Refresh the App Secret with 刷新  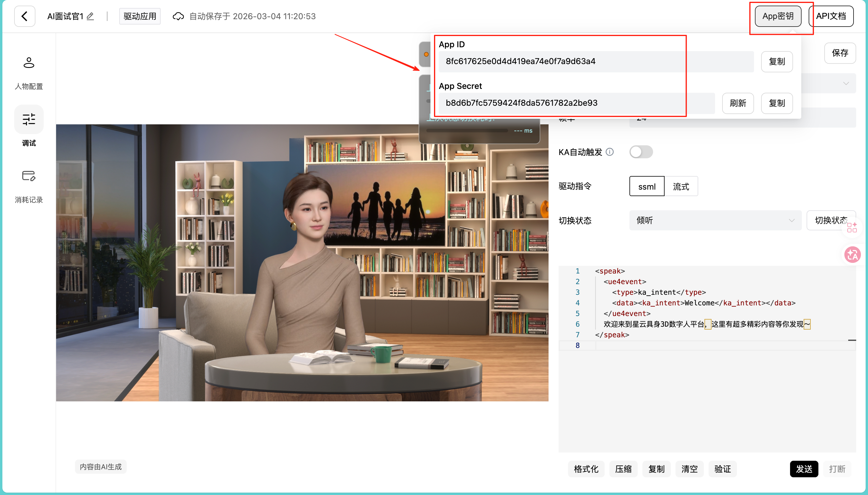tap(738, 103)
